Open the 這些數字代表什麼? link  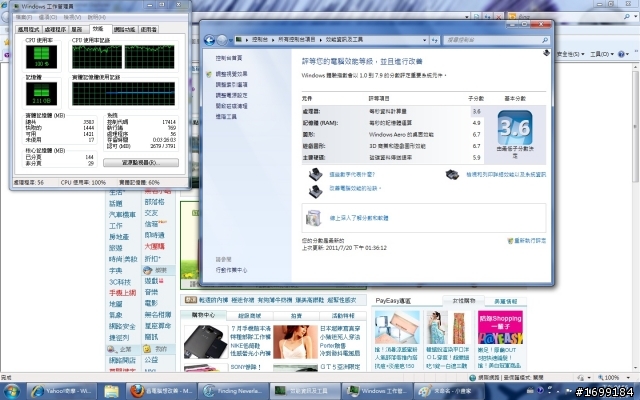(x=352, y=174)
